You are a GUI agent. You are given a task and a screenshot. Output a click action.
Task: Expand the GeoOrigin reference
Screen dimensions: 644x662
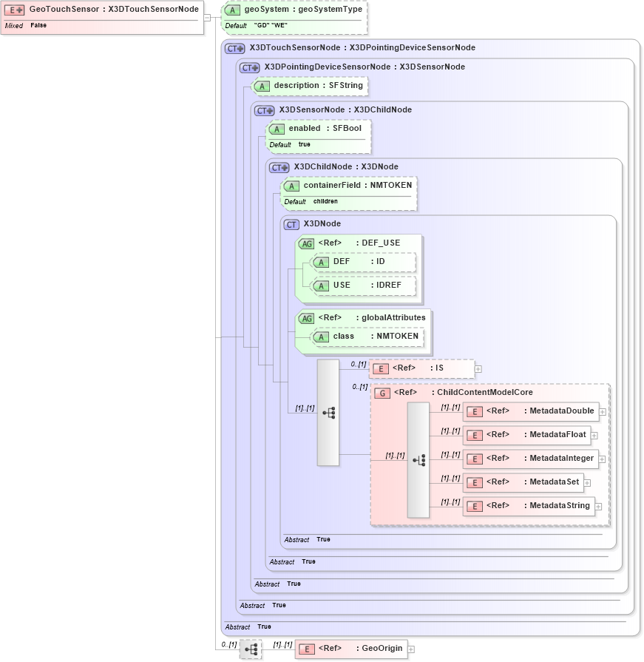411,649
